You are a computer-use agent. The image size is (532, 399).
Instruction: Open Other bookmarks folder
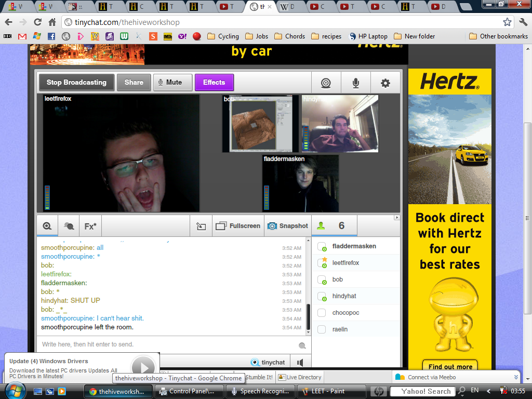[x=498, y=36]
